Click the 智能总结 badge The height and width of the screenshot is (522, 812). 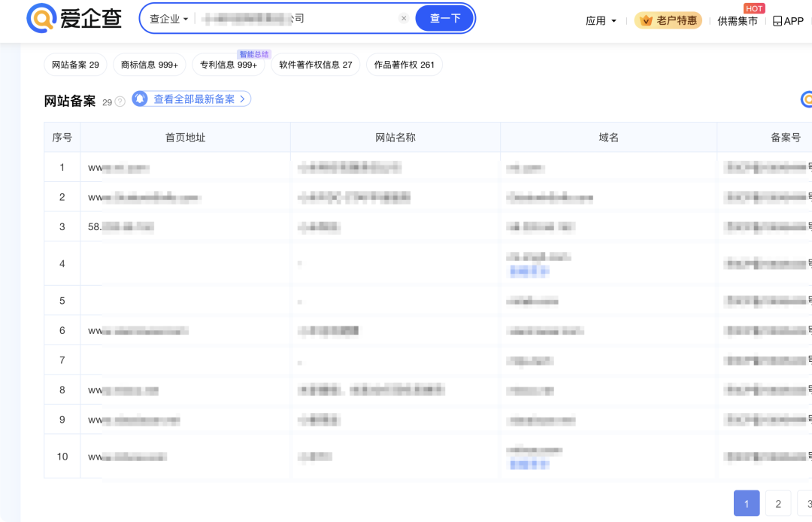coord(254,54)
